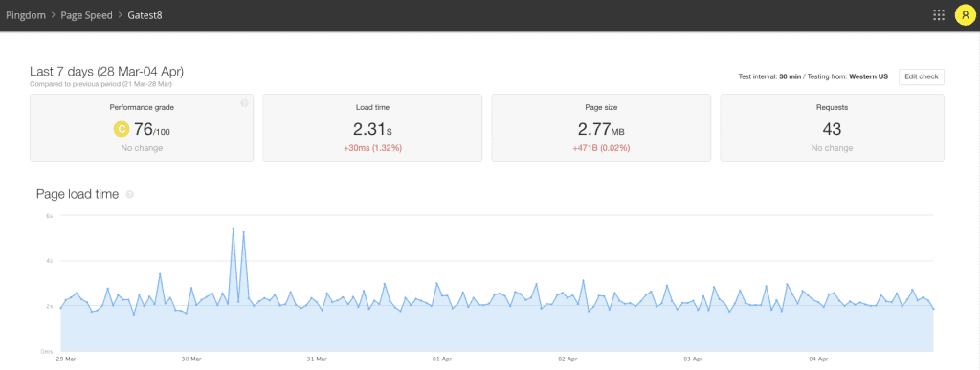
Task: Click the 43 requests value
Action: tap(832, 130)
